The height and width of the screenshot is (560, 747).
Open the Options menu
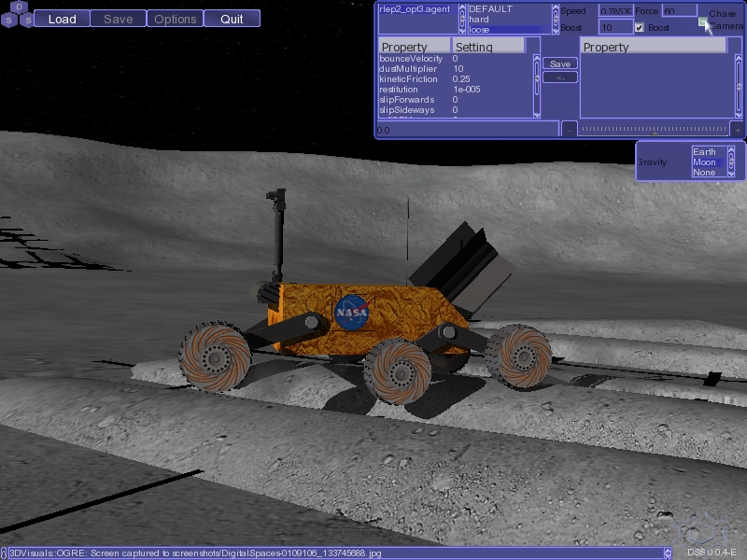tap(175, 19)
